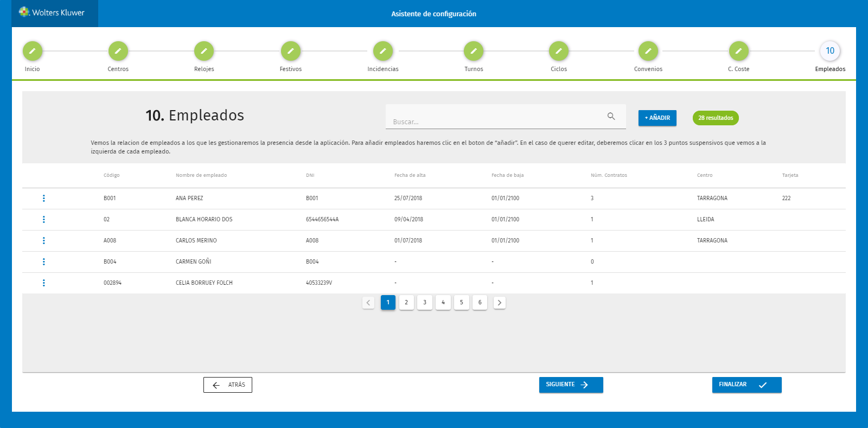Click the Código column header
This screenshot has width=868, height=428.
point(112,175)
